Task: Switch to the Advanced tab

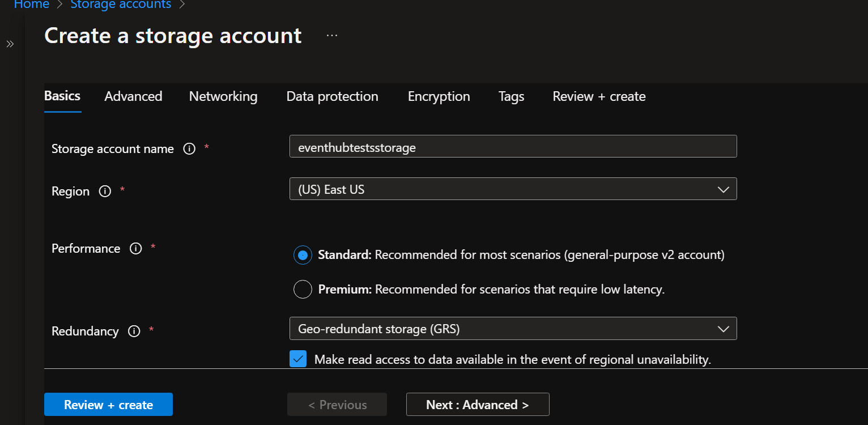Action: [x=133, y=96]
